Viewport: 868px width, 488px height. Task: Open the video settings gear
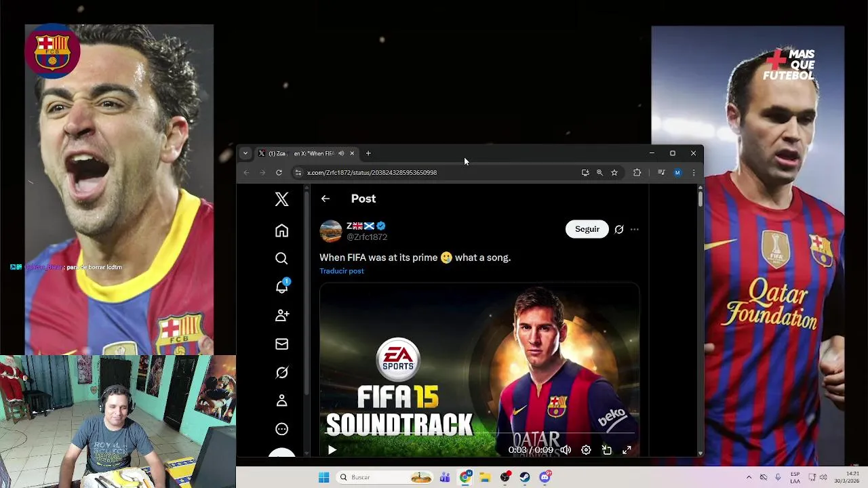[x=586, y=450]
